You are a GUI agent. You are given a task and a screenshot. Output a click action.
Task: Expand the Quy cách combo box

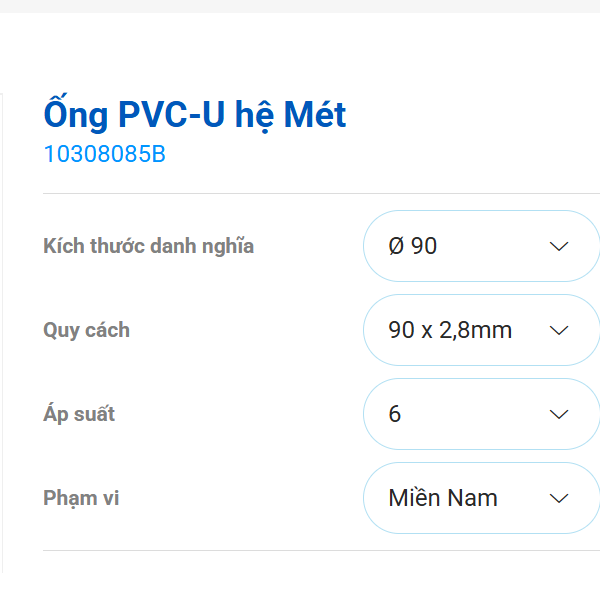(480, 330)
